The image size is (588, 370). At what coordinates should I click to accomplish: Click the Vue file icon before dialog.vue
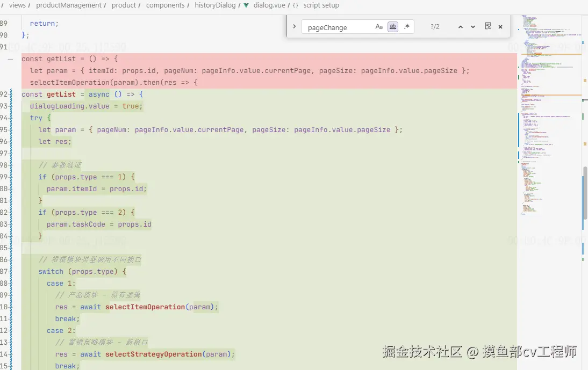coord(246,5)
